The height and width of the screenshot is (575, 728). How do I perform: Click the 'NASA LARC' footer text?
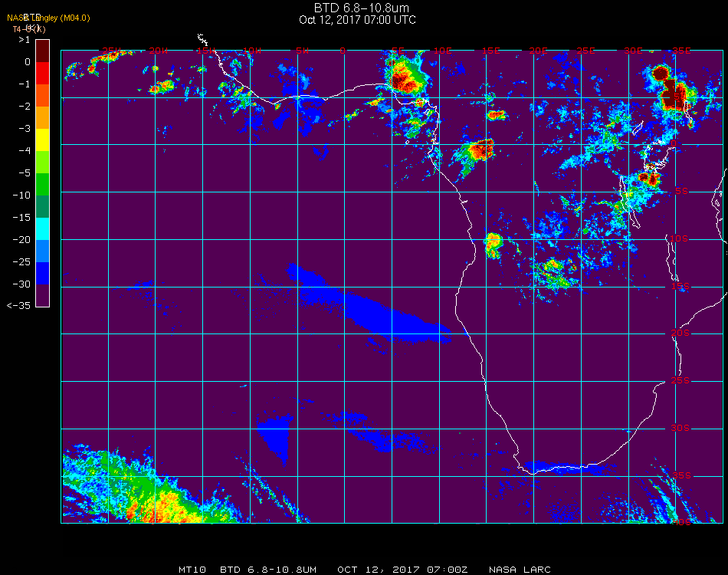click(520, 570)
